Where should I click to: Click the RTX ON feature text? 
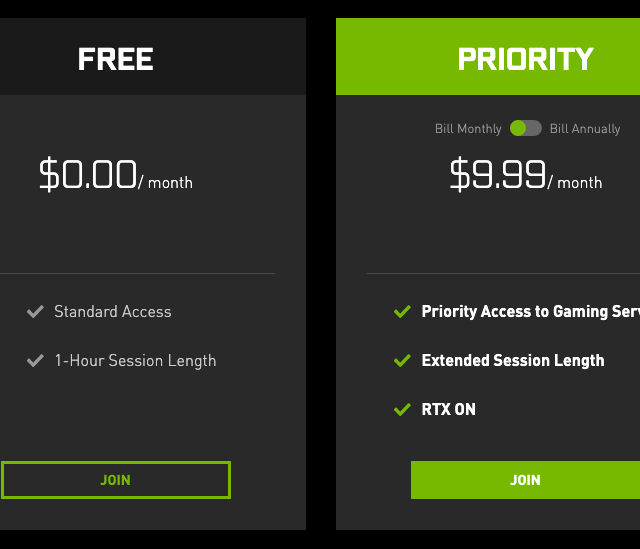coord(449,409)
